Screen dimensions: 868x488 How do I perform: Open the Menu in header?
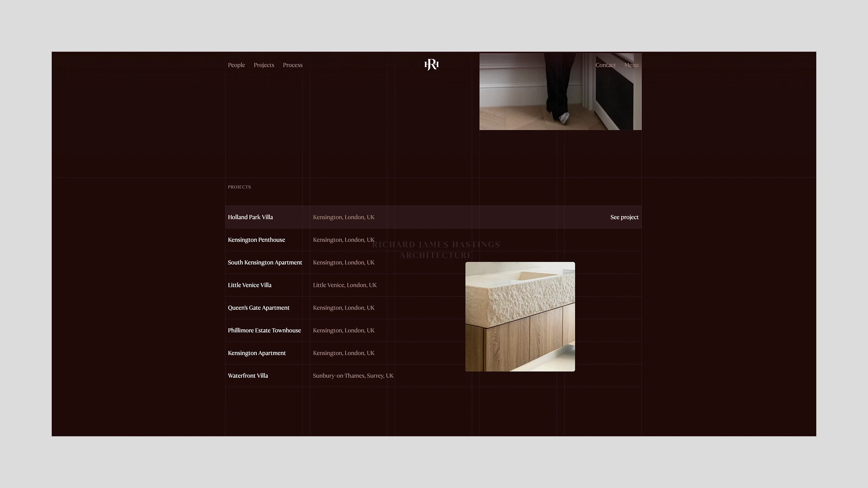(631, 65)
